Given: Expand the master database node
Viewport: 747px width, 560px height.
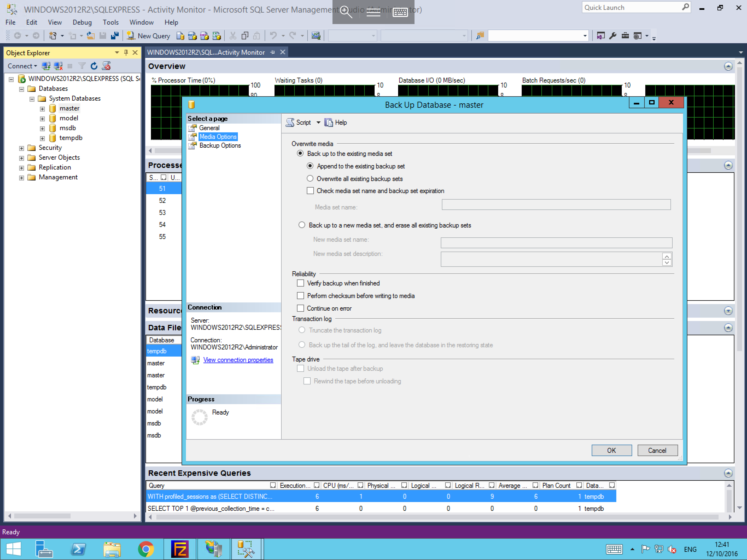Looking at the screenshot, I should (42, 109).
